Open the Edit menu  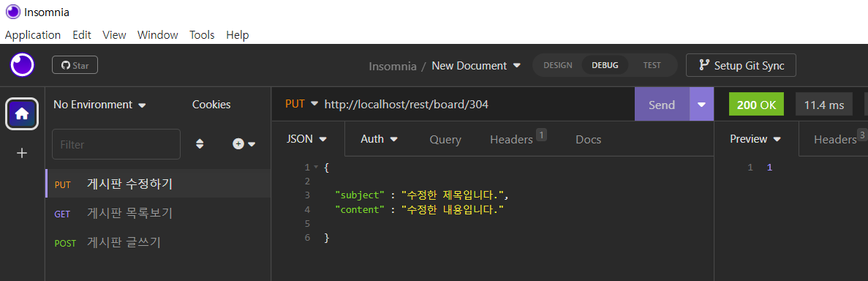(x=81, y=35)
